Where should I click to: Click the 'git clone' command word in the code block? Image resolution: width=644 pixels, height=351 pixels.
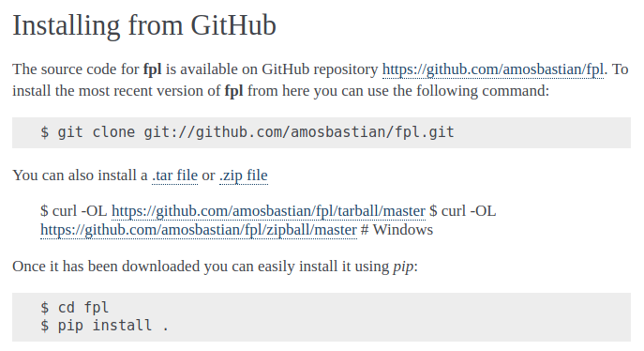97,132
